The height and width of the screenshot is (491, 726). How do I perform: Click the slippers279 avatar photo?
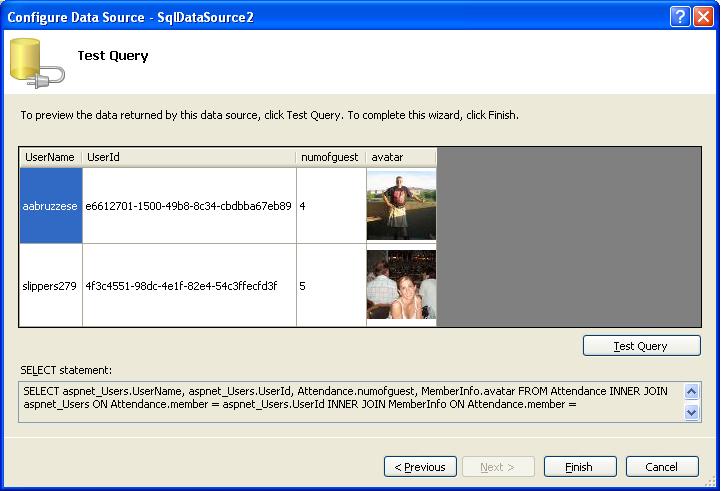tap(401, 284)
